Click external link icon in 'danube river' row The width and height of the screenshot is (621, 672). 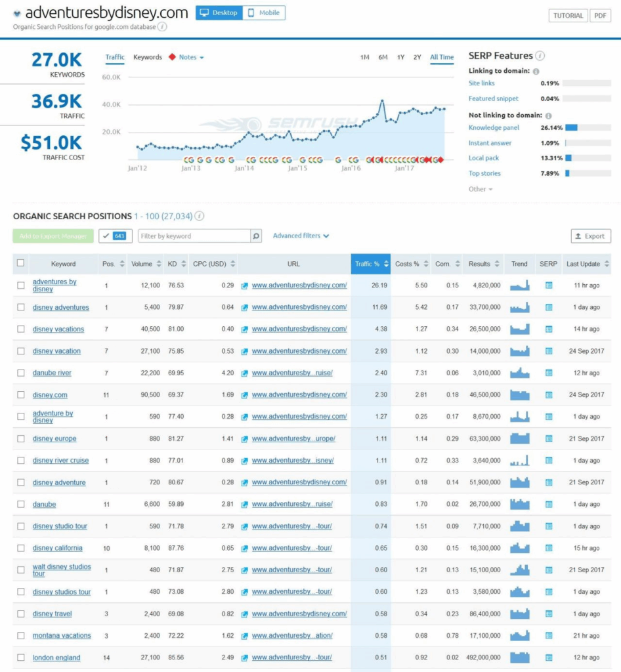[x=245, y=373]
